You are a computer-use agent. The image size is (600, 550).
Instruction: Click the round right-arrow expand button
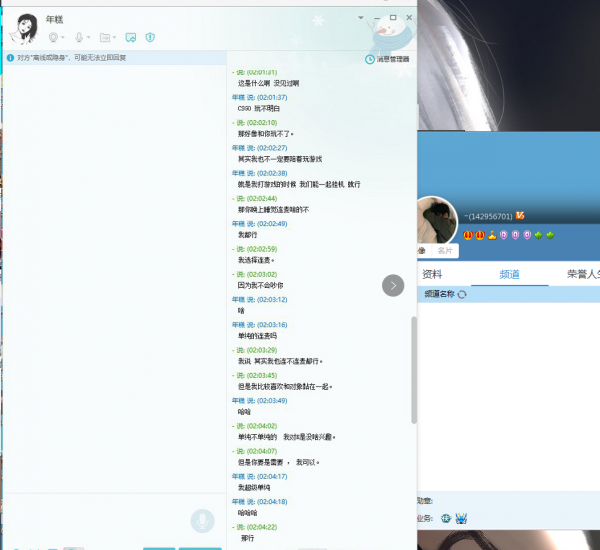coord(393,286)
